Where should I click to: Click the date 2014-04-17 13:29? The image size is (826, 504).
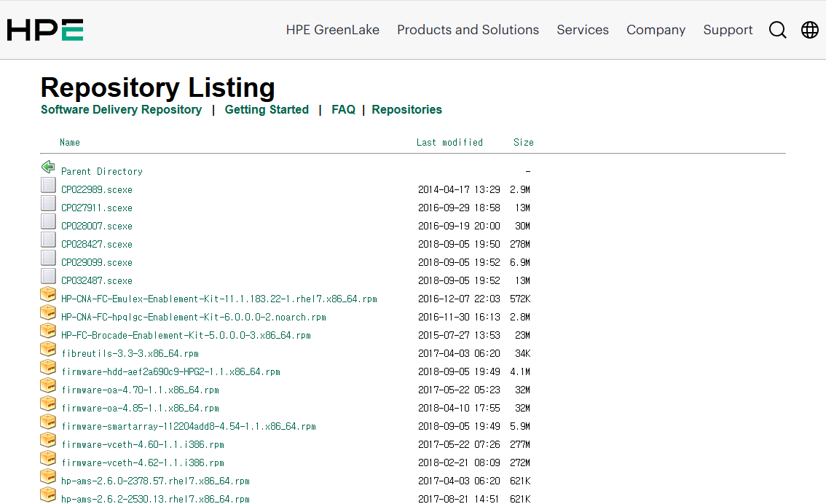(x=459, y=189)
